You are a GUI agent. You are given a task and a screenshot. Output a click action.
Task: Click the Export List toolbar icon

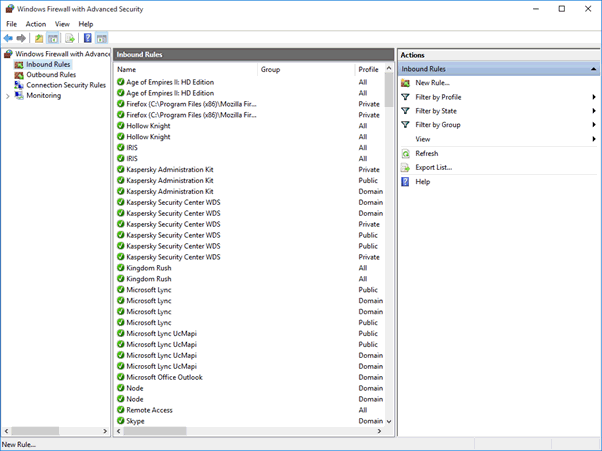click(x=69, y=38)
